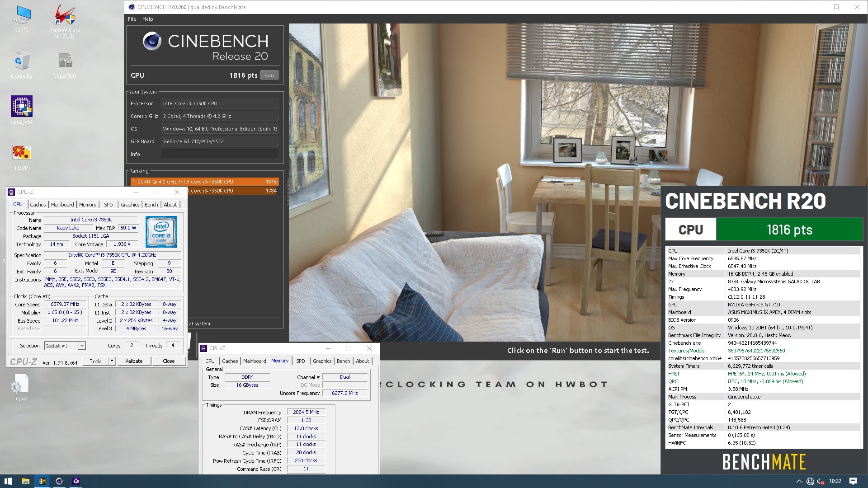Image resolution: width=868 pixels, height=488 pixels.
Task: Click the Intel Core i3 logo in CPU-Z
Action: (x=161, y=231)
